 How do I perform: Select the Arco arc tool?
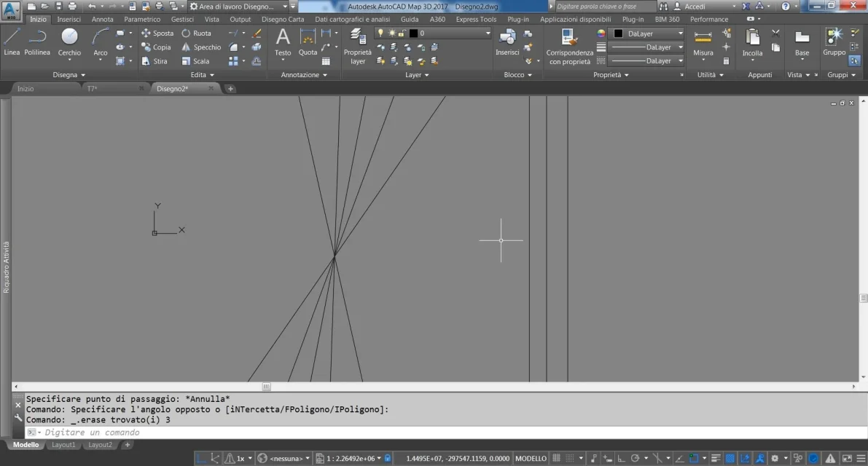click(100, 42)
